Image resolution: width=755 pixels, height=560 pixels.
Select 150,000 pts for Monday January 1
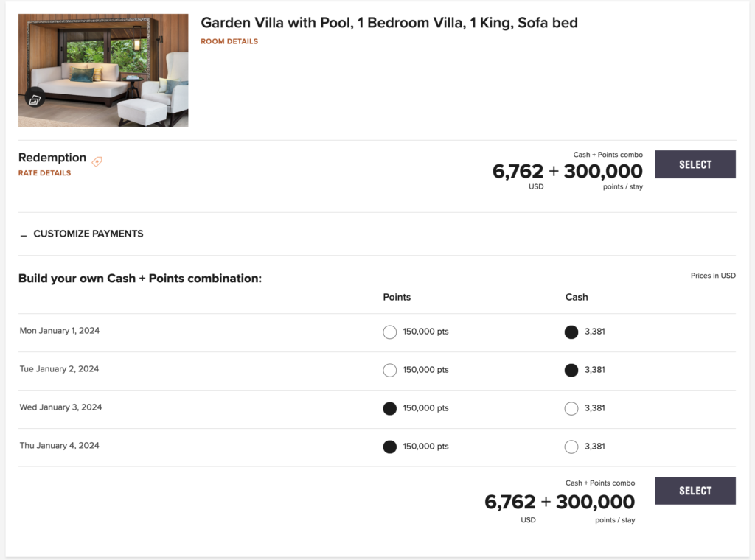tap(389, 332)
